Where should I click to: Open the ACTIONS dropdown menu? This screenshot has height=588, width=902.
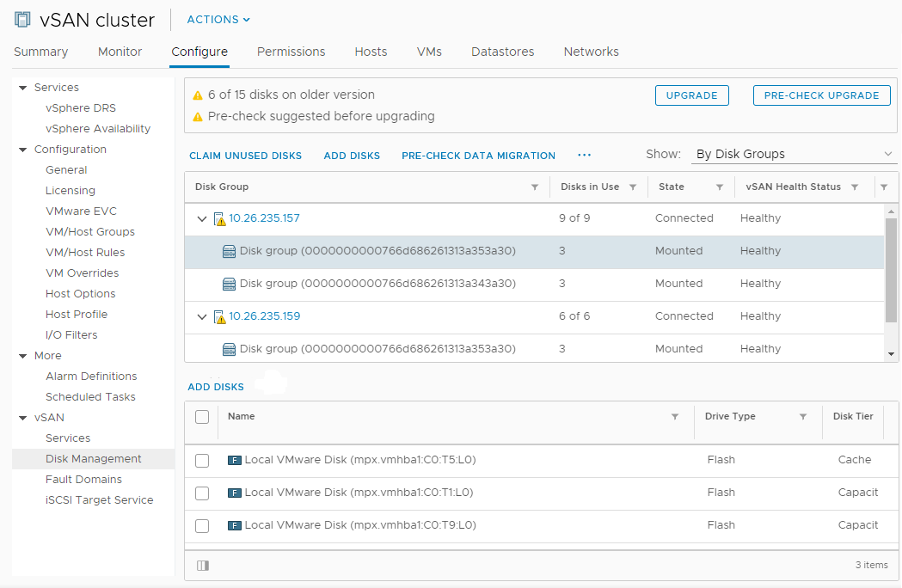pos(218,20)
